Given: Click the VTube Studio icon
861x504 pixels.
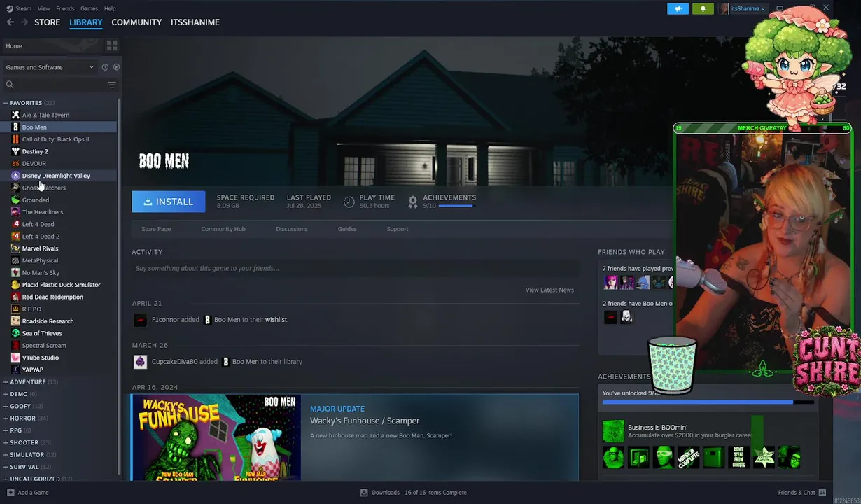Looking at the screenshot, I should tap(15, 358).
